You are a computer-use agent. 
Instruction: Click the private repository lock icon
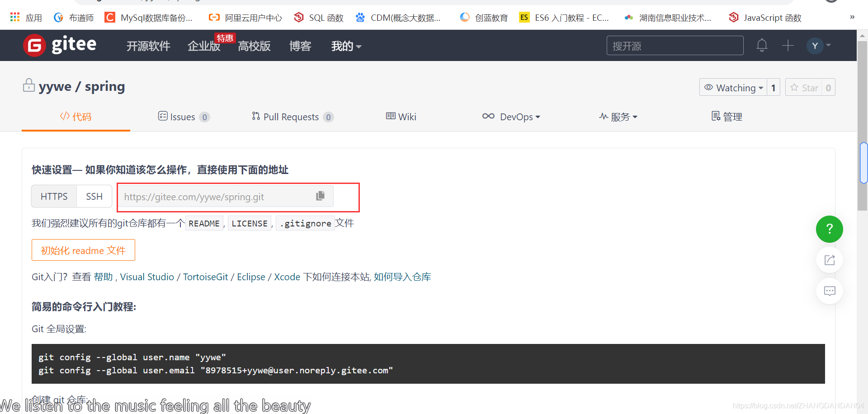coord(28,85)
